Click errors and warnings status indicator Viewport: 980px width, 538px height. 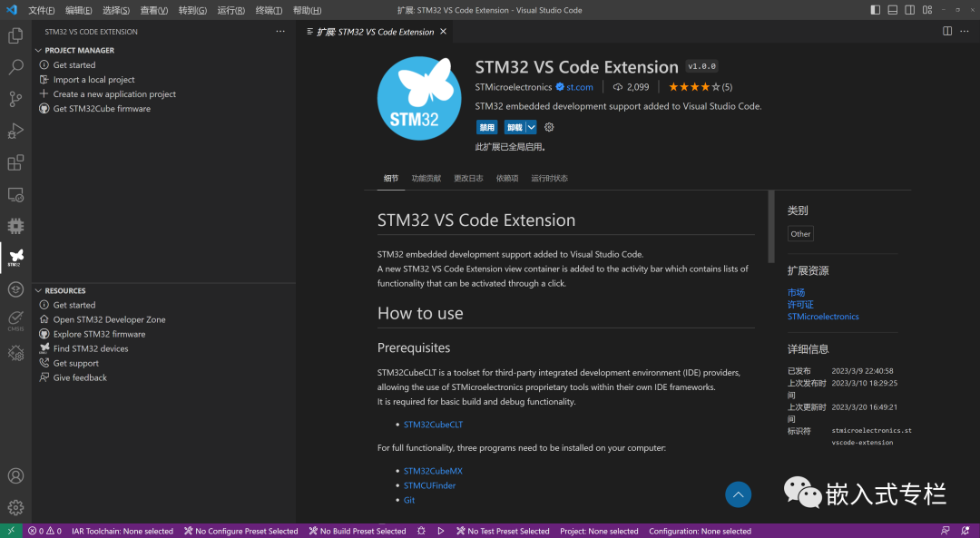[x=45, y=531]
